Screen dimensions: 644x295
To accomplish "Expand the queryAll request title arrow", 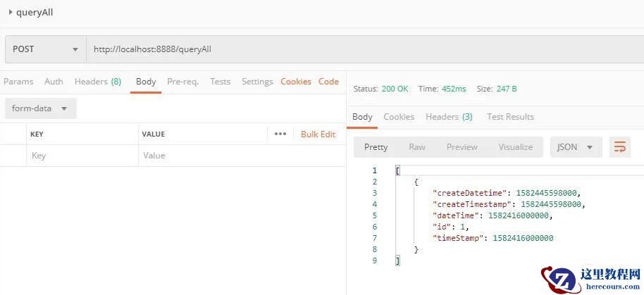I will tap(10, 12).
